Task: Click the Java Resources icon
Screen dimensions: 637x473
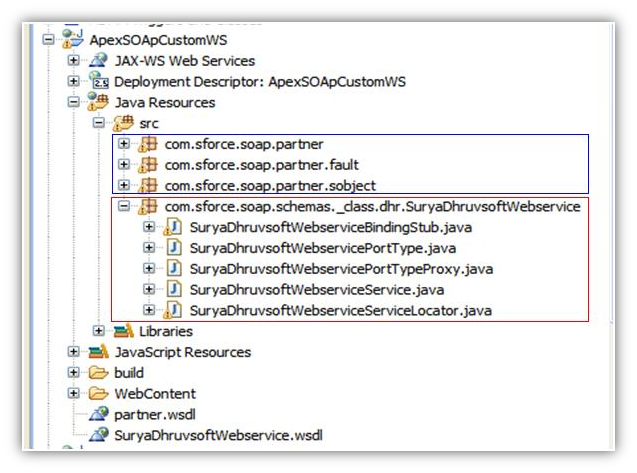Action: click(x=98, y=101)
